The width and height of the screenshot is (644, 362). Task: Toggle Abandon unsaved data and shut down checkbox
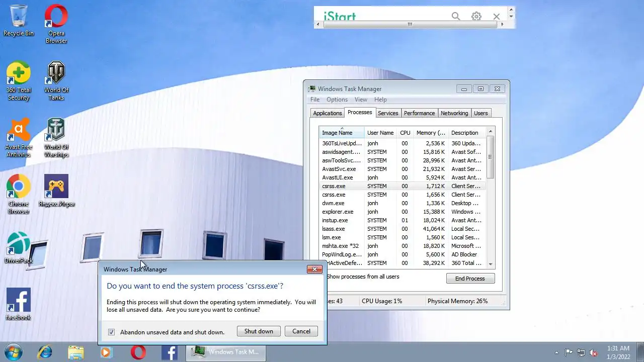(x=112, y=332)
